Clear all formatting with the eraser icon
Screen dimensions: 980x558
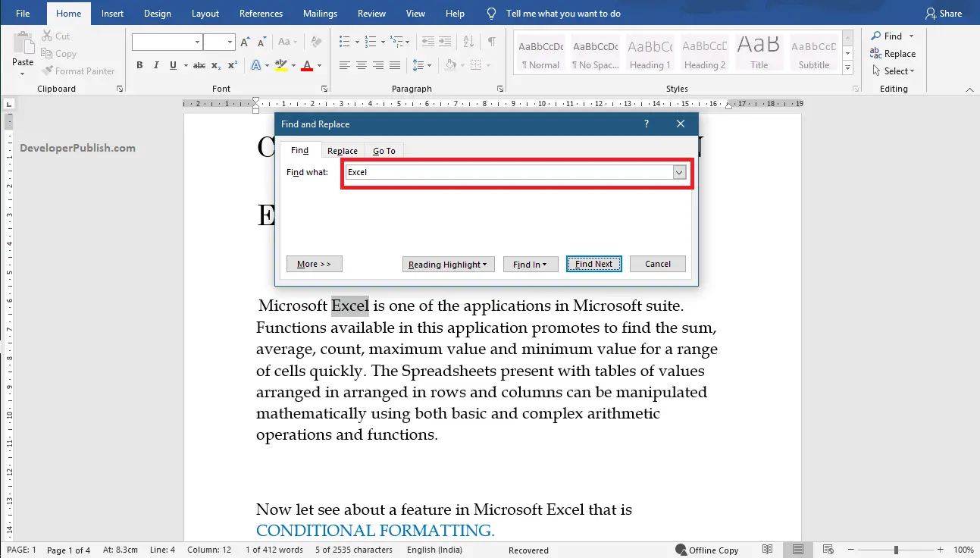pos(316,42)
